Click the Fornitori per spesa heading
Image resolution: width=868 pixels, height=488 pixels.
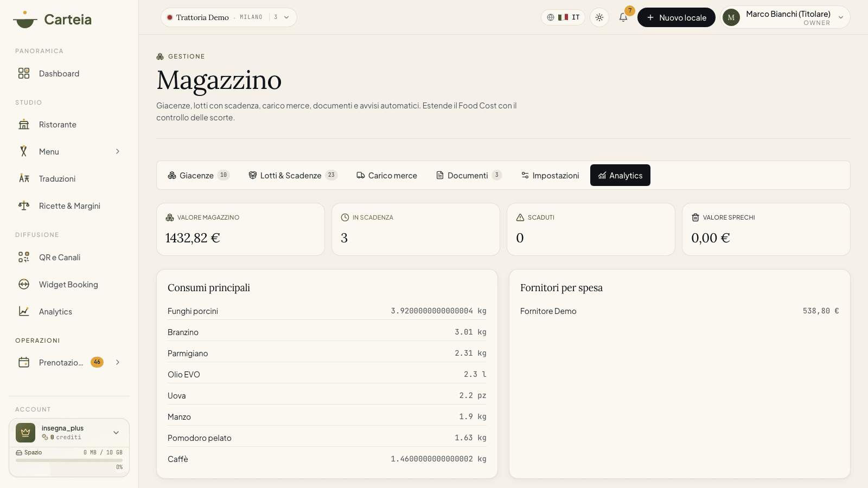[561, 288]
